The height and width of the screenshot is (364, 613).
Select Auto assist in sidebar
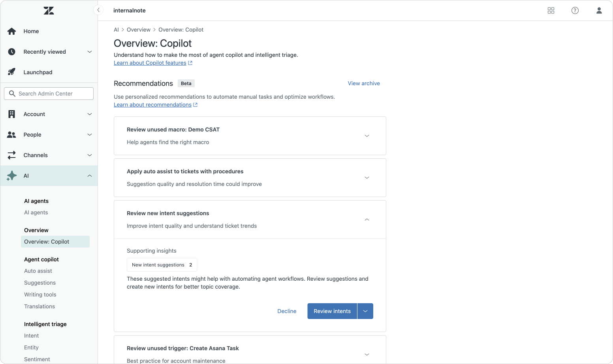pos(38,271)
